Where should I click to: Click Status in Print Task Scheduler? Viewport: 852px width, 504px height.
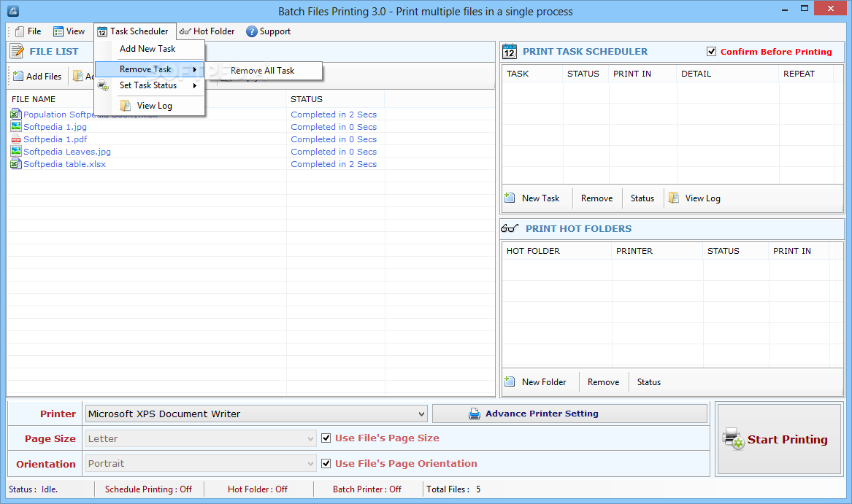tap(642, 198)
